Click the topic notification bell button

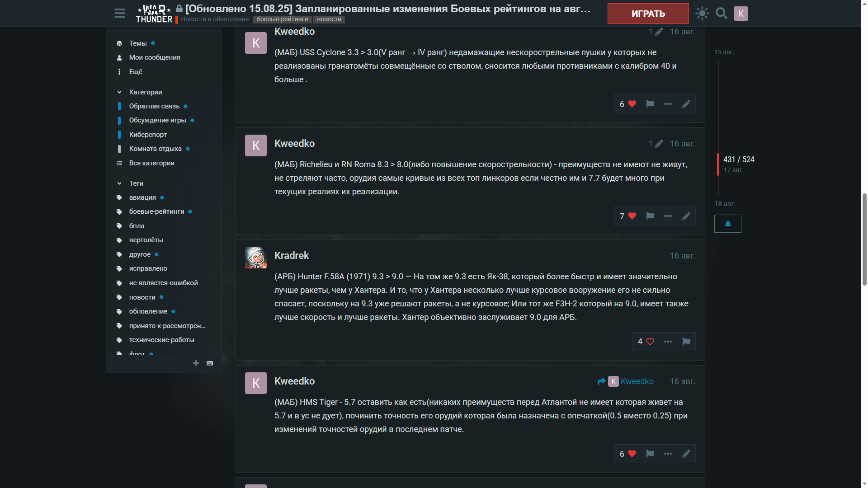[728, 224]
